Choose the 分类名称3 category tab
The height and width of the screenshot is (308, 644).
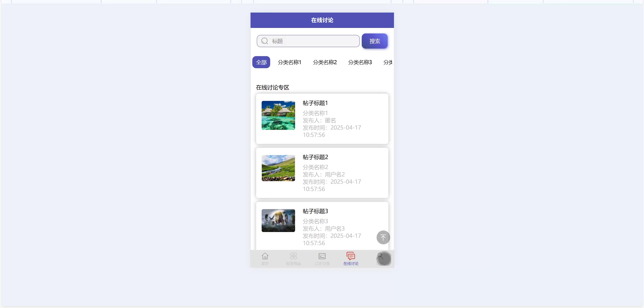pyautogui.click(x=360, y=62)
